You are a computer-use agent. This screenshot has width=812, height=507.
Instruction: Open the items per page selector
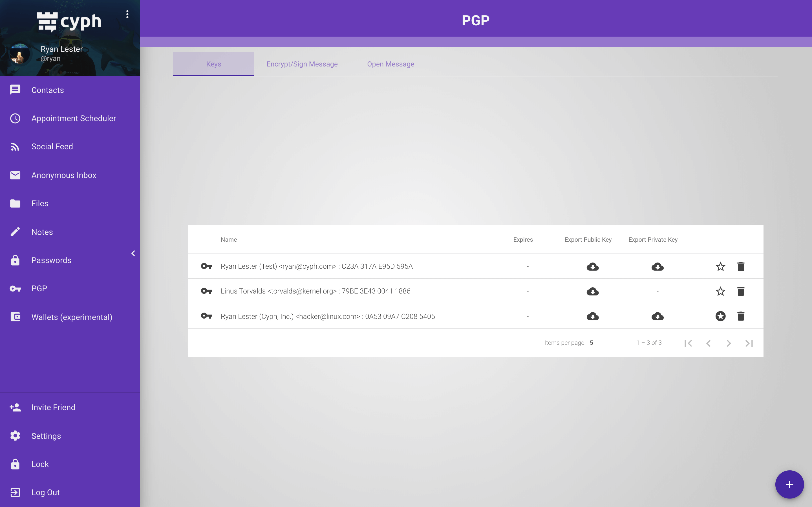[603, 342]
